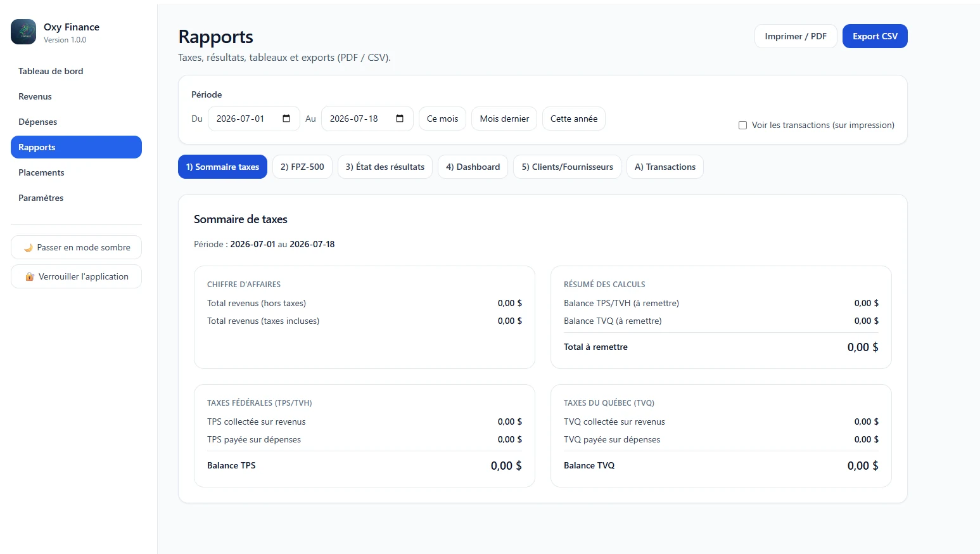Image resolution: width=980 pixels, height=554 pixels.
Task: Set period to Cette année
Action: (574, 119)
